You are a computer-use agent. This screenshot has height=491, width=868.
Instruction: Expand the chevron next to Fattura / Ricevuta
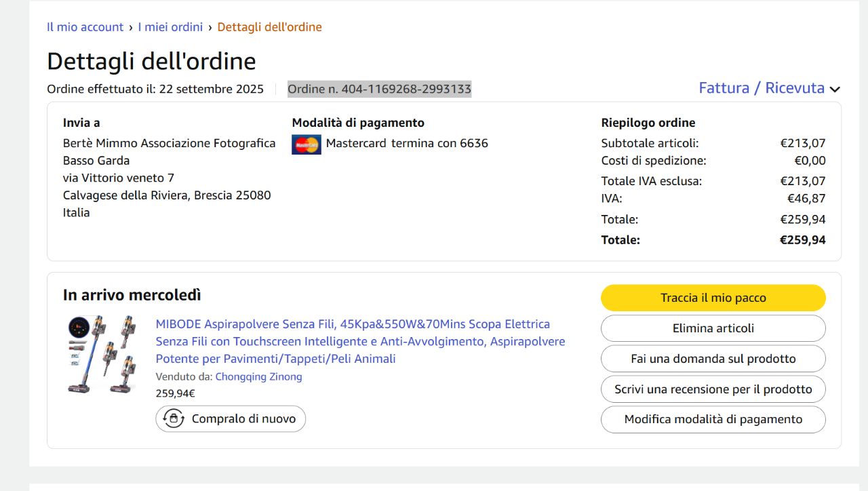(x=835, y=90)
